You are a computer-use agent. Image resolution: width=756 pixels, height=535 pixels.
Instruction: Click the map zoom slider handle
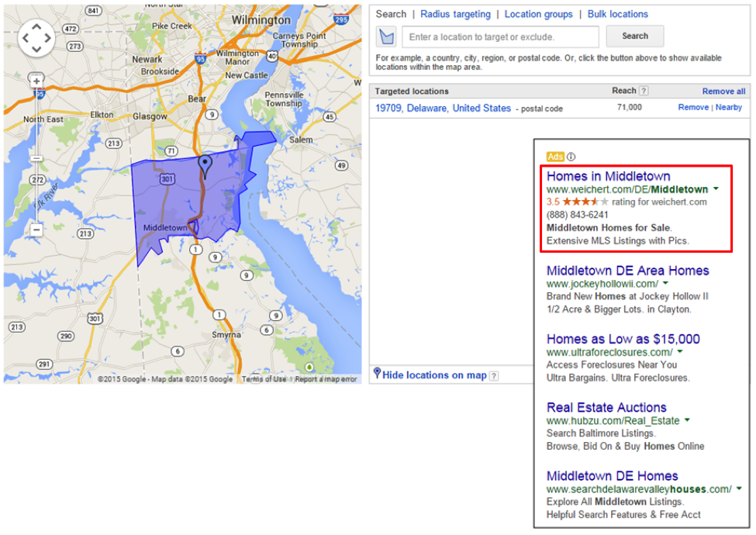coord(36,157)
